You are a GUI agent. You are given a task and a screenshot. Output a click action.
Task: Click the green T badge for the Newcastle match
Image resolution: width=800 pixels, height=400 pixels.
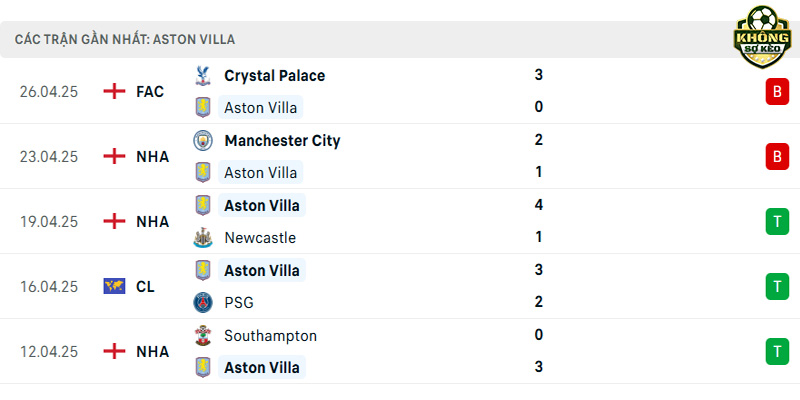(777, 221)
